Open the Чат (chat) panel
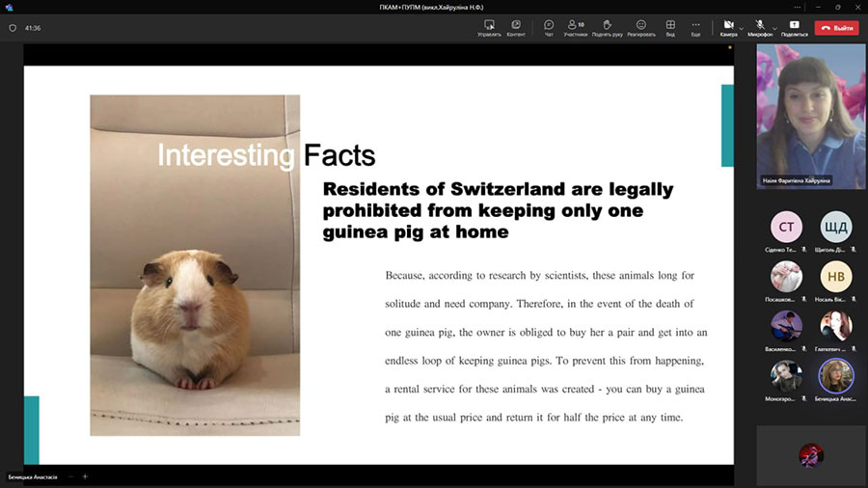Viewport: 868px width, 488px height. 549,26
